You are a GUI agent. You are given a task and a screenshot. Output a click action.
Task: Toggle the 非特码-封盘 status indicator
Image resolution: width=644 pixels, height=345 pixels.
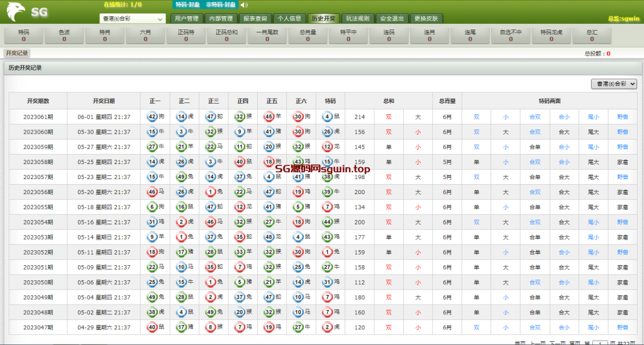pyautogui.click(x=221, y=5)
